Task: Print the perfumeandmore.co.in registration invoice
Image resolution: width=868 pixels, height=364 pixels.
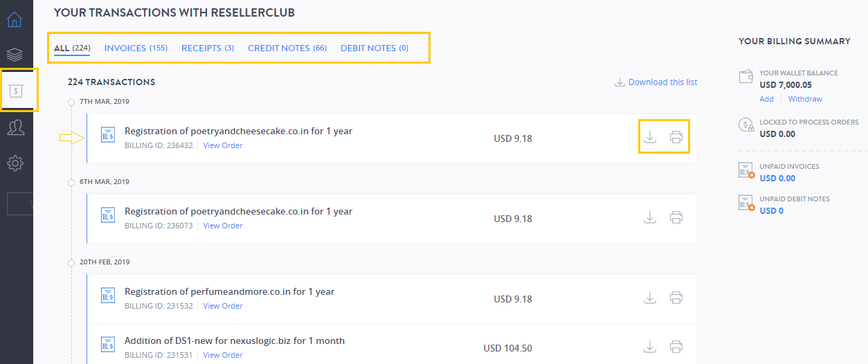Action: click(676, 298)
